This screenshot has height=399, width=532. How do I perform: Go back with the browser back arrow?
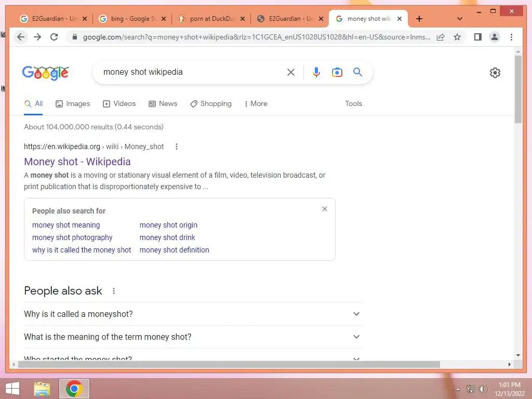(21, 37)
